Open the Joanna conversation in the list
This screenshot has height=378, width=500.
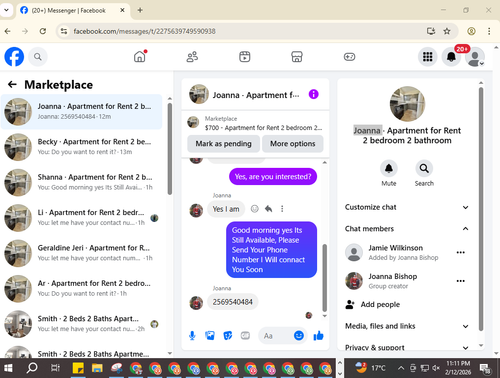click(82, 111)
